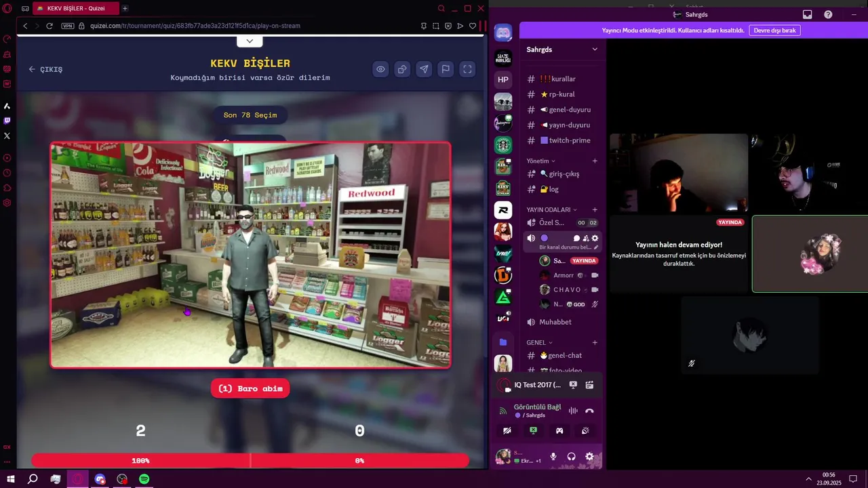Image resolution: width=868 pixels, height=488 pixels.
Task: Open the Starbucks-logo server icon
Action: coord(503,144)
